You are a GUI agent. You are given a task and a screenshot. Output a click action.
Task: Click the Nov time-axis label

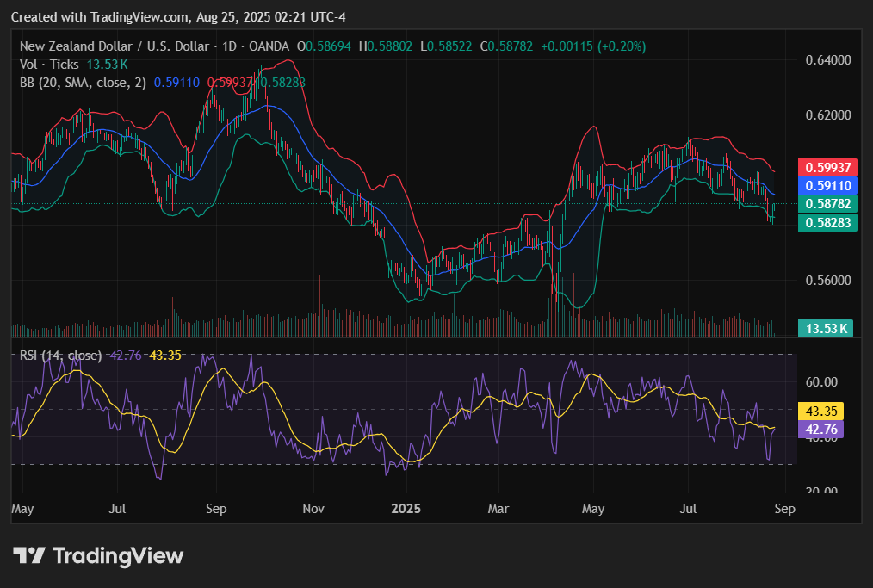click(313, 509)
